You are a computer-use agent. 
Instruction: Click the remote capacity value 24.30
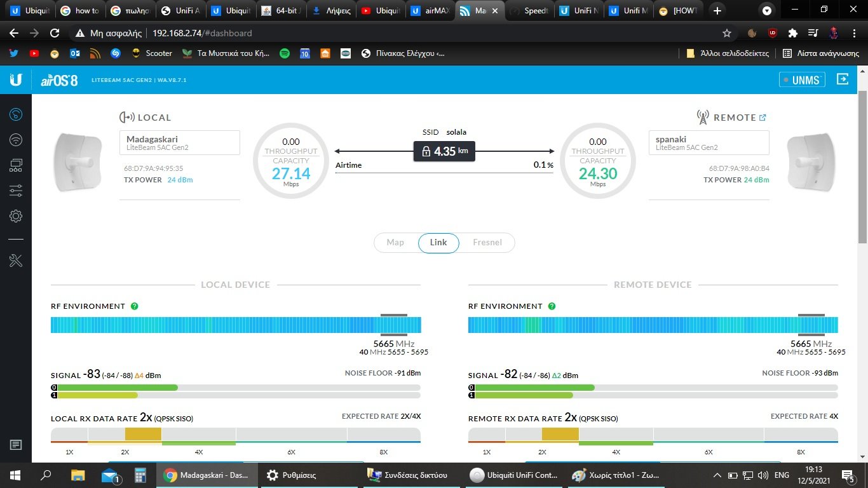[x=598, y=173]
